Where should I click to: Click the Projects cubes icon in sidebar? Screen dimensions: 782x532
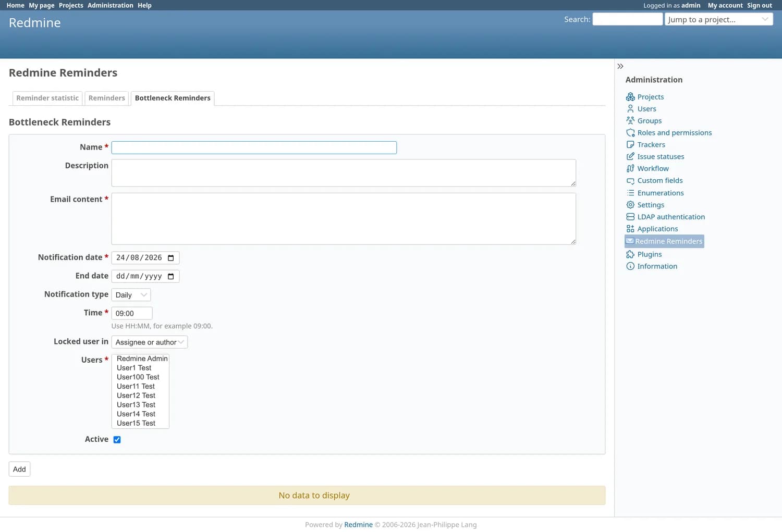(x=630, y=97)
